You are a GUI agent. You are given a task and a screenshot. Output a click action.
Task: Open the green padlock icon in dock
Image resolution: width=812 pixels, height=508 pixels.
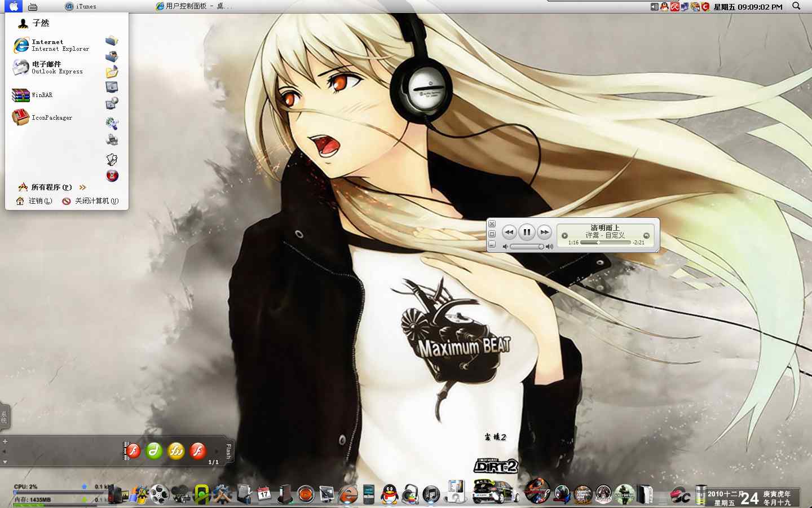click(201, 494)
